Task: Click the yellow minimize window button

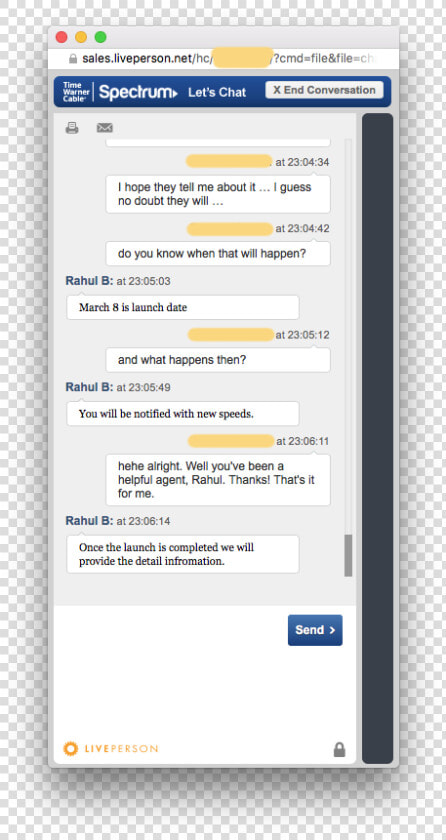Action: point(81,37)
